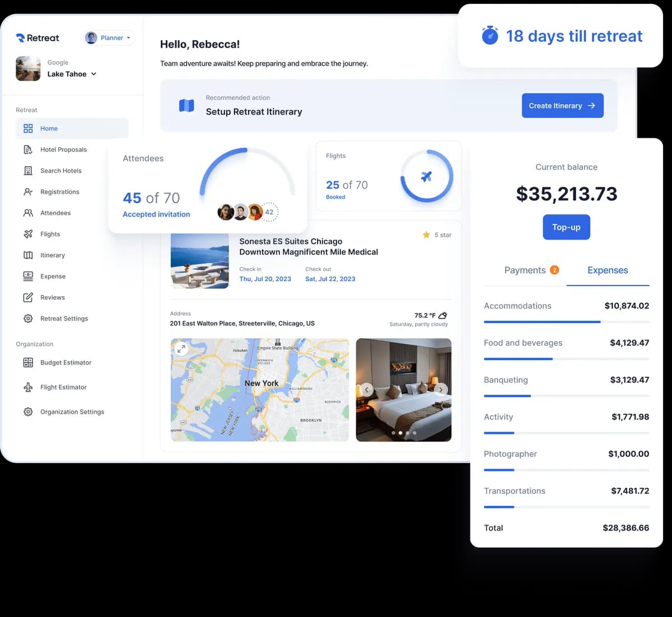Click Itinerary in the sidebar

(52, 255)
